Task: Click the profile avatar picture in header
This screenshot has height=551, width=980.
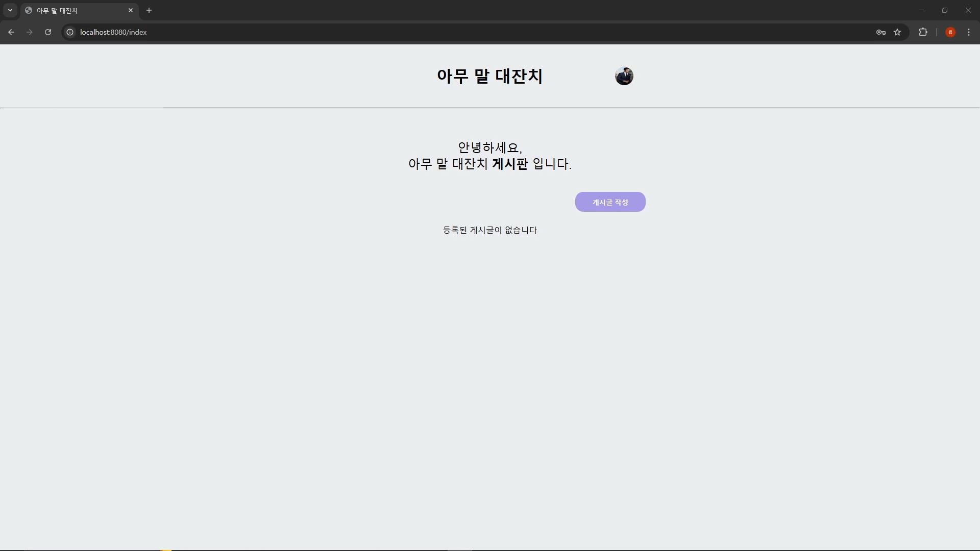Action: tap(624, 76)
